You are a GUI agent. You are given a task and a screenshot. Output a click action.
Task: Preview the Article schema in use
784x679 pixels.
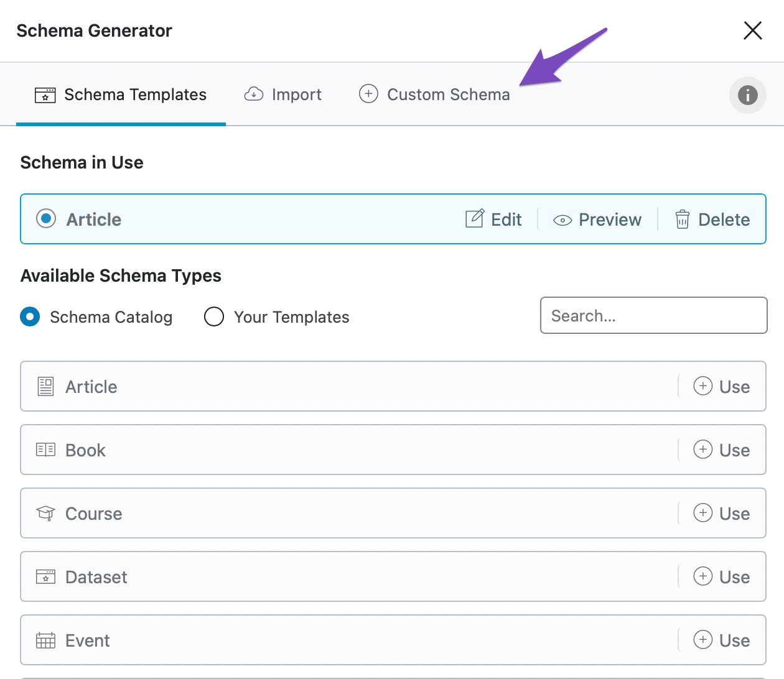point(597,219)
